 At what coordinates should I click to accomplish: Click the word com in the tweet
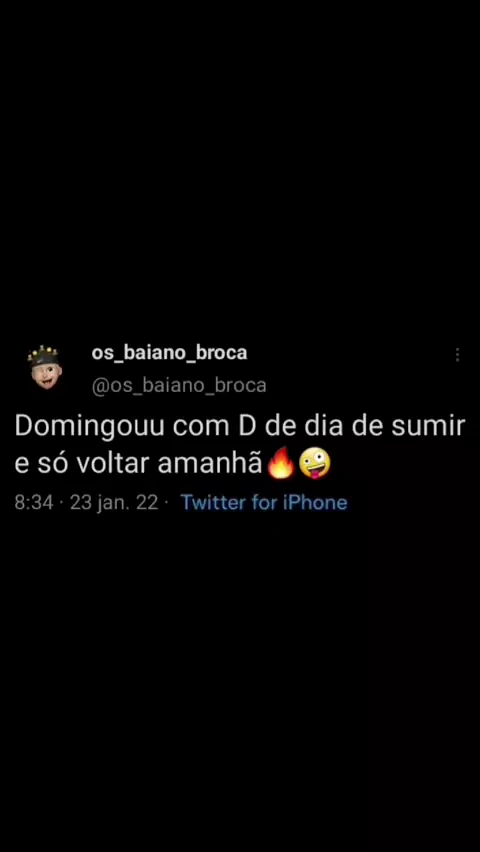click(x=201, y=428)
